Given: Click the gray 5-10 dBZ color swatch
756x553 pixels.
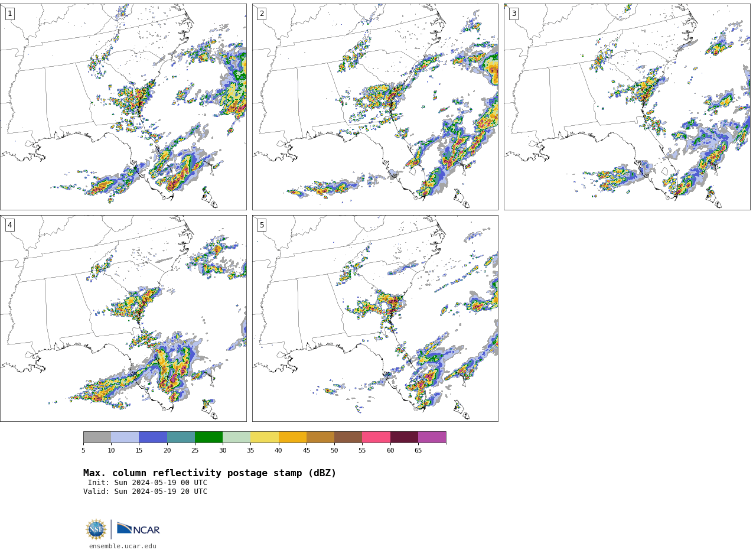Looking at the screenshot, I should pos(97,437).
